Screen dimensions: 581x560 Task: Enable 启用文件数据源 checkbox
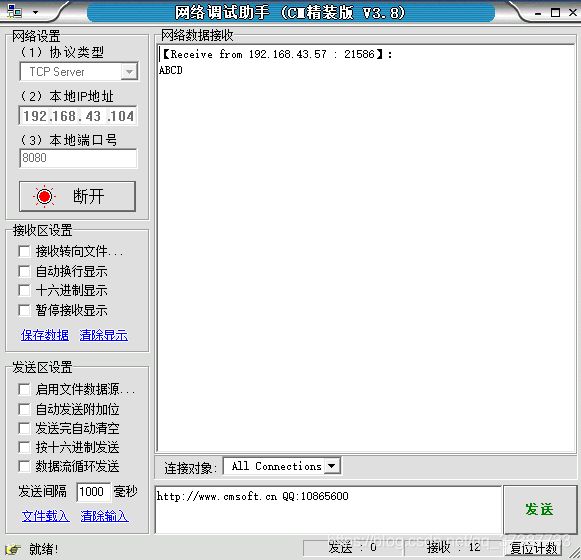[24, 390]
